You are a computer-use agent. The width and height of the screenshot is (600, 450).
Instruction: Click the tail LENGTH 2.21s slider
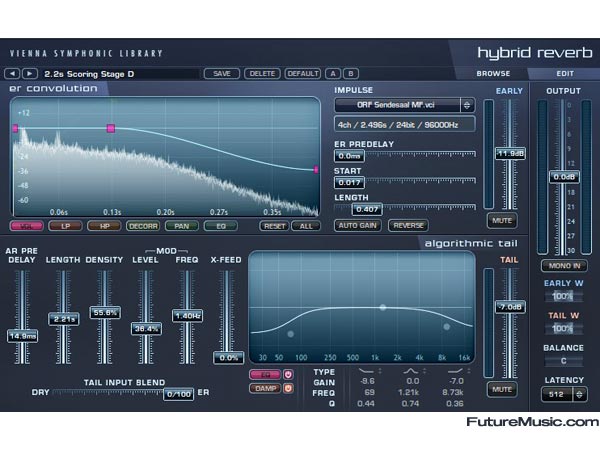tap(64, 319)
